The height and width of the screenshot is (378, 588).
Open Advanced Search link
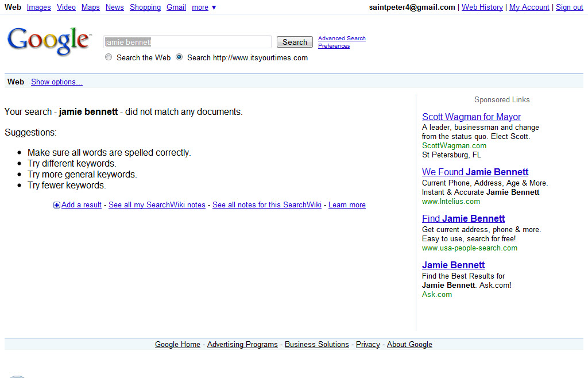342,38
